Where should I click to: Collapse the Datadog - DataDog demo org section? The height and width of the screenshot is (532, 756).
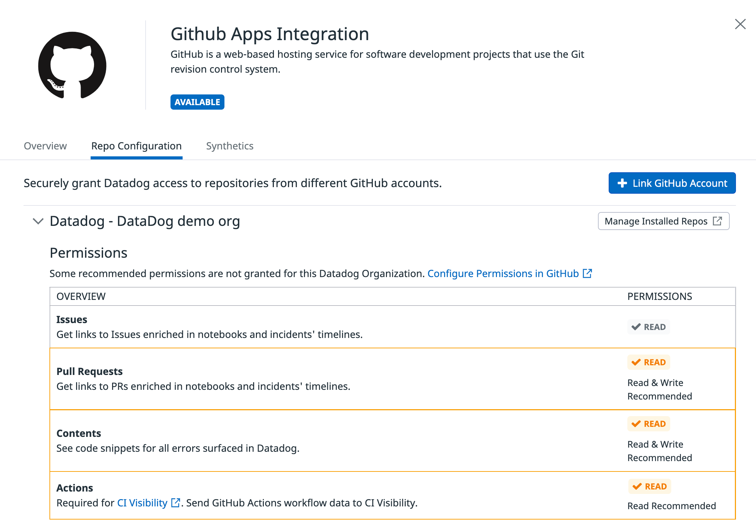click(x=38, y=221)
